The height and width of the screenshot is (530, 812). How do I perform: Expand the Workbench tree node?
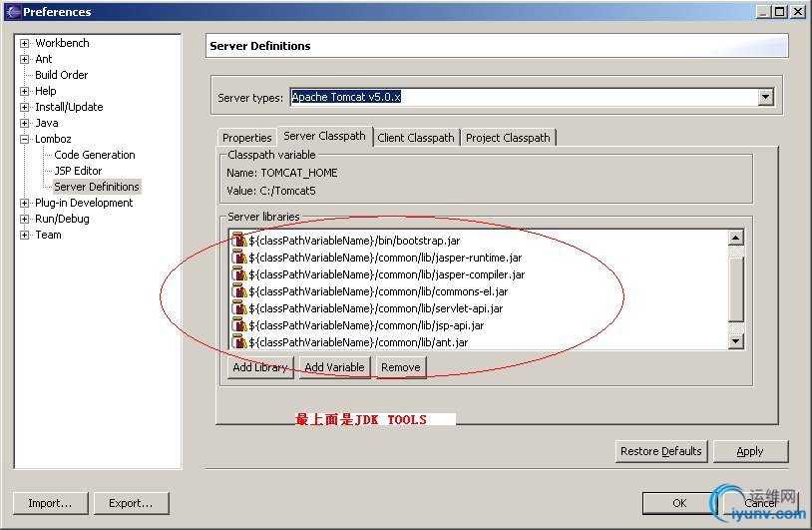24,43
